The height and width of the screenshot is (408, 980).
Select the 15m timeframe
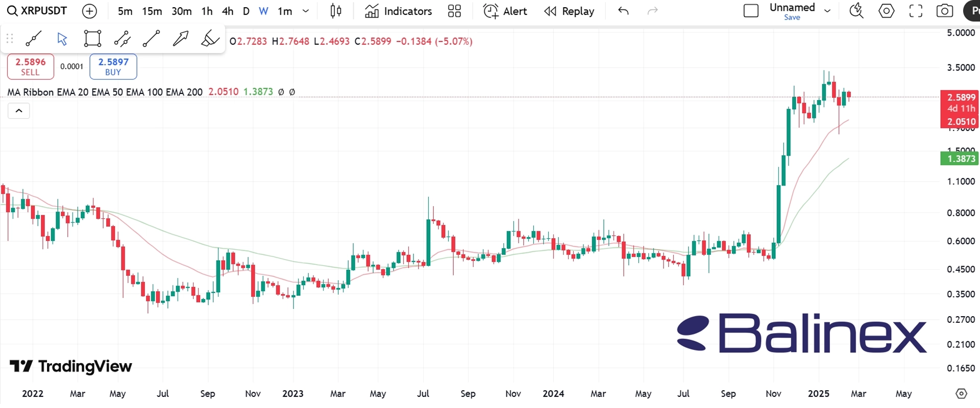152,11
